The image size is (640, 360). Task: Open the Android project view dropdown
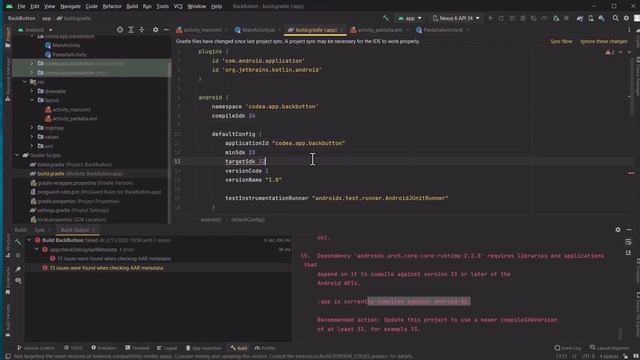click(x=35, y=30)
